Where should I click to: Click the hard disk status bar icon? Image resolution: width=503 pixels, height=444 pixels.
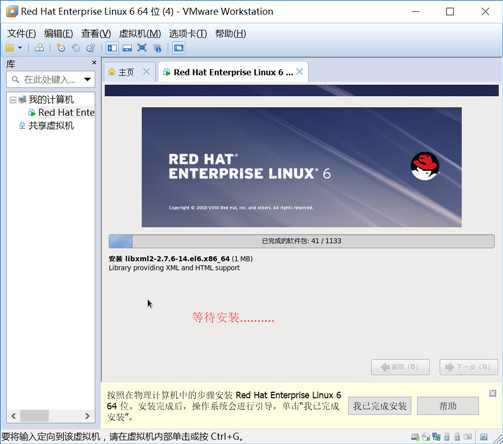tap(415, 437)
